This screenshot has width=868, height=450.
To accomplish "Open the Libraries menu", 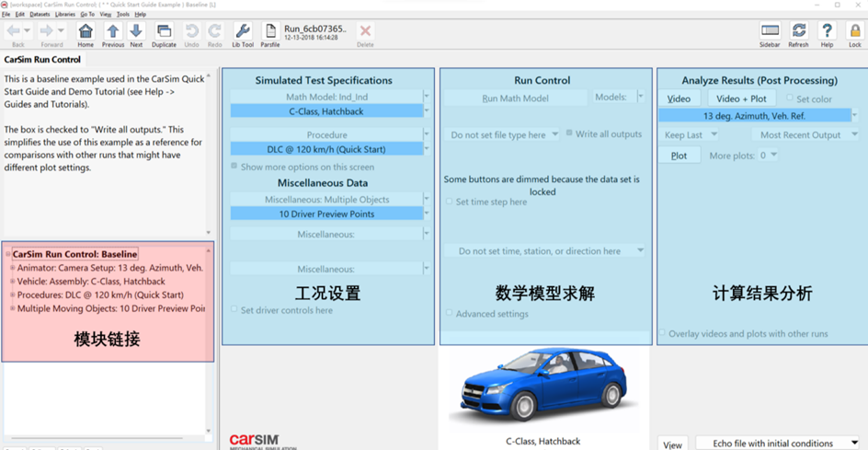I will pyautogui.click(x=65, y=14).
